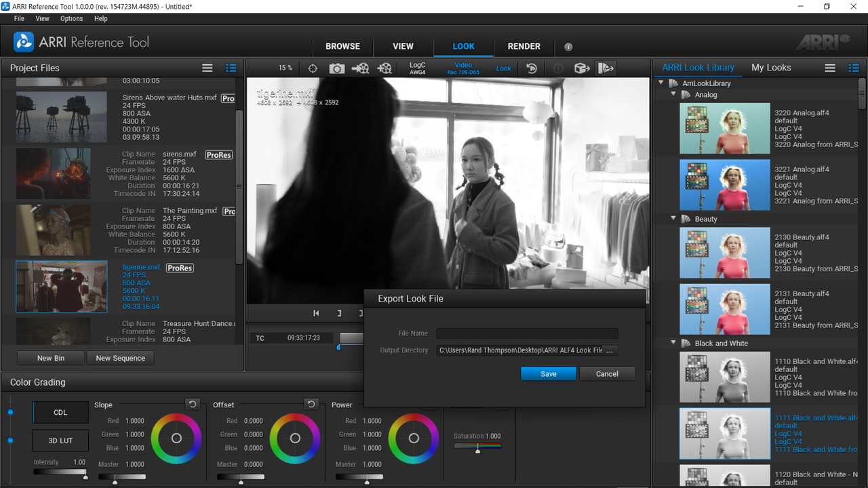Image resolution: width=868 pixels, height=488 pixels.
Task: Create a New Bin
Action: (x=51, y=358)
